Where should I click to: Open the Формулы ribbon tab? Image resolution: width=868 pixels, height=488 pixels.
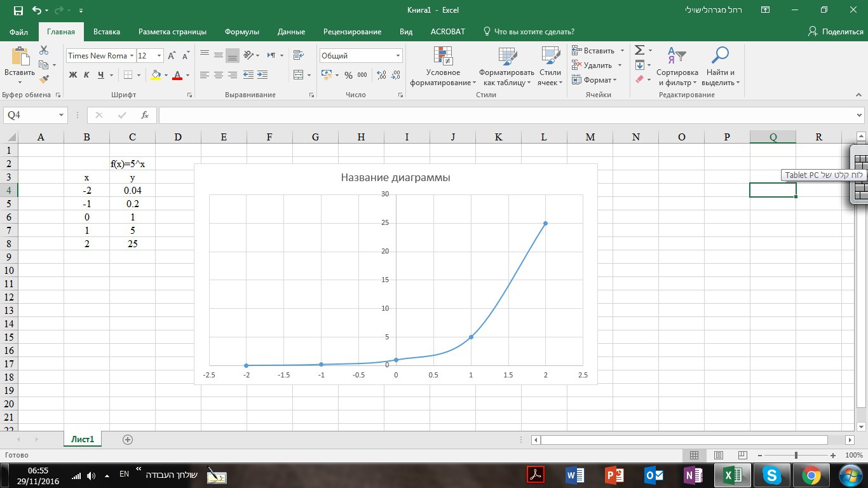pyautogui.click(x=241, y=32)
